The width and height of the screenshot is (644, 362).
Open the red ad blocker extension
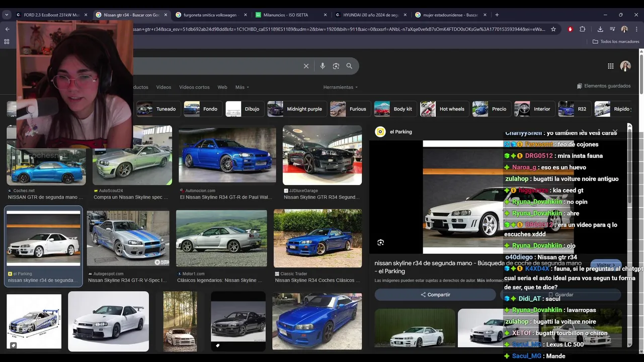[570, 29]
